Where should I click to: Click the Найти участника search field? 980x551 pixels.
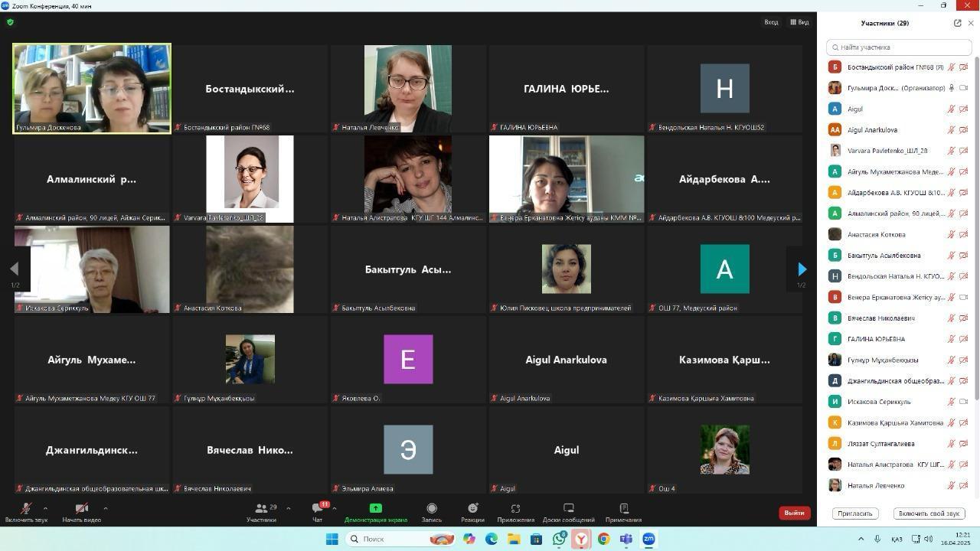point(899,47)
